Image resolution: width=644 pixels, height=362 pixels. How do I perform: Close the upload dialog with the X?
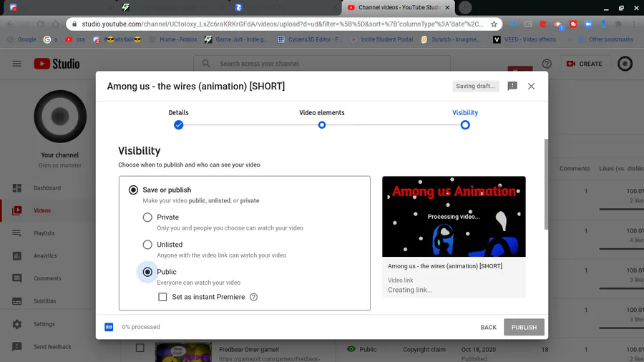[x=531, y=86]
